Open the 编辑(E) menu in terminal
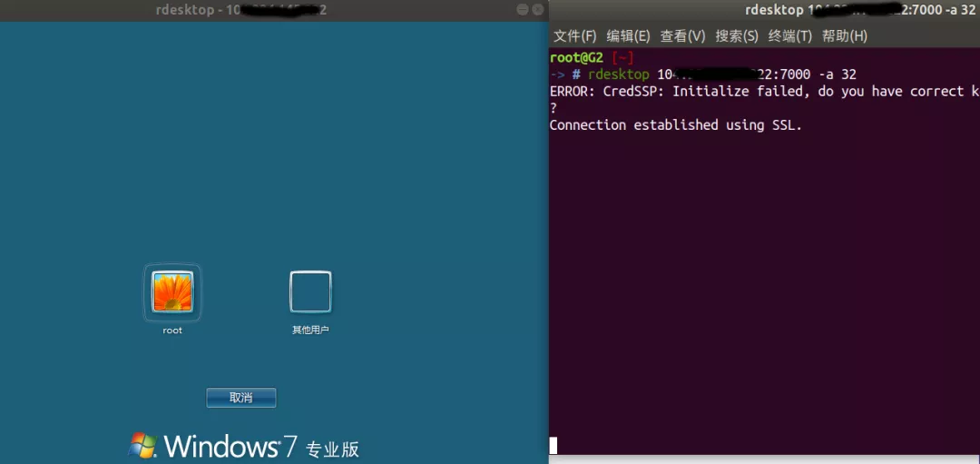 [628, 36]
